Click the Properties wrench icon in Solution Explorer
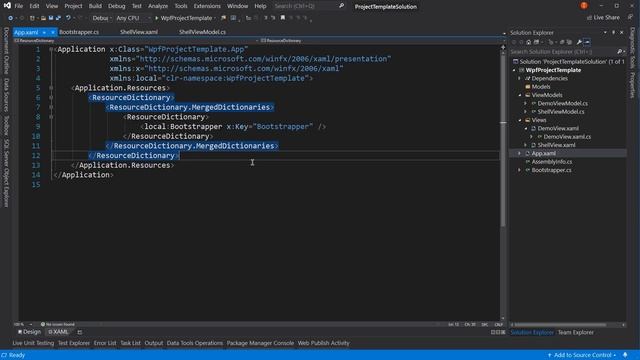Image resolution: width=640 pixels, height=360 pixels. [579, 42]
